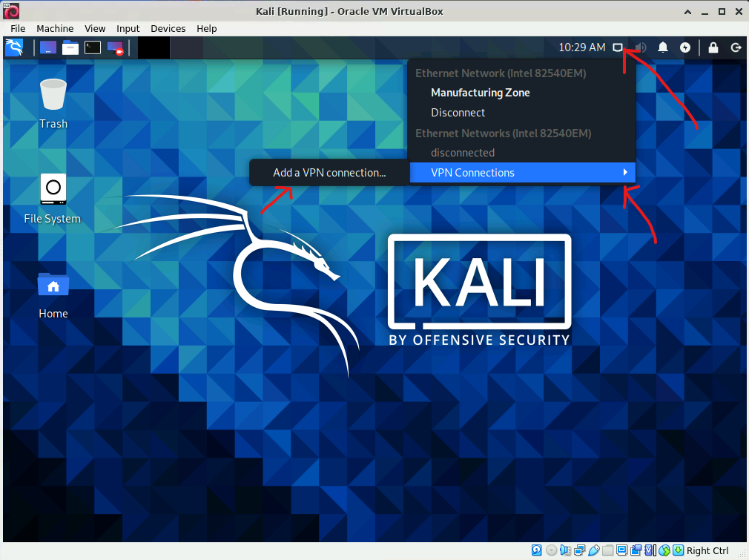Viewport: 749px width, 560px height.
Task: Click the network connection panel icon
Action: 618,47
